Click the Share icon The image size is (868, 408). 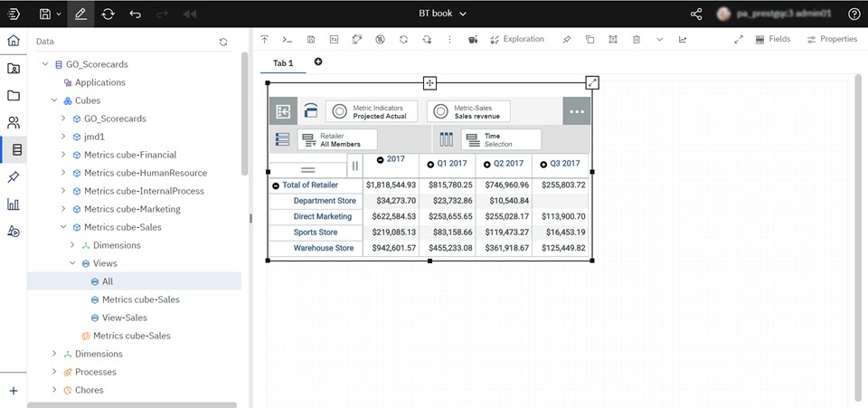click(696, 14)
